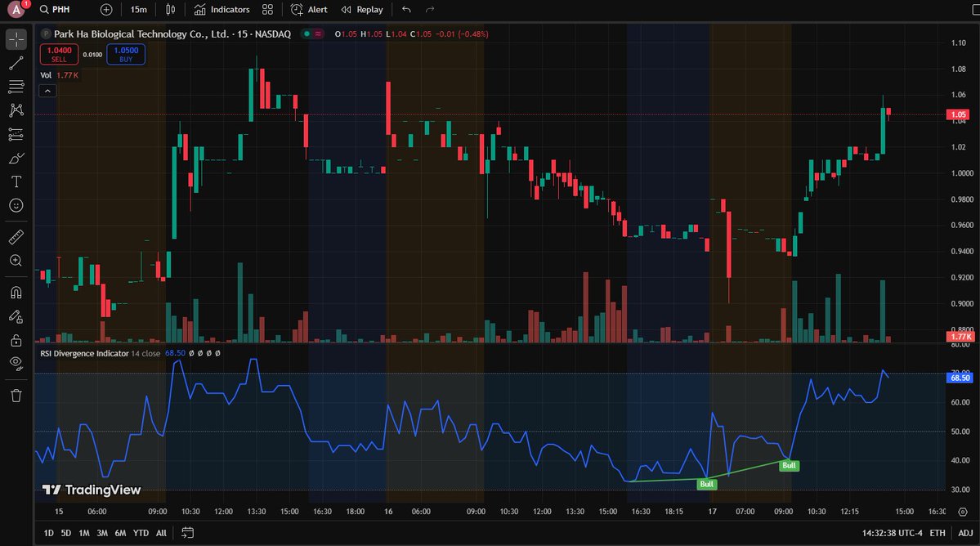The width and height of the screenshot is (980, 546).
Task: Toggle lock all drawing tools
Action: [x=16, y=341]
